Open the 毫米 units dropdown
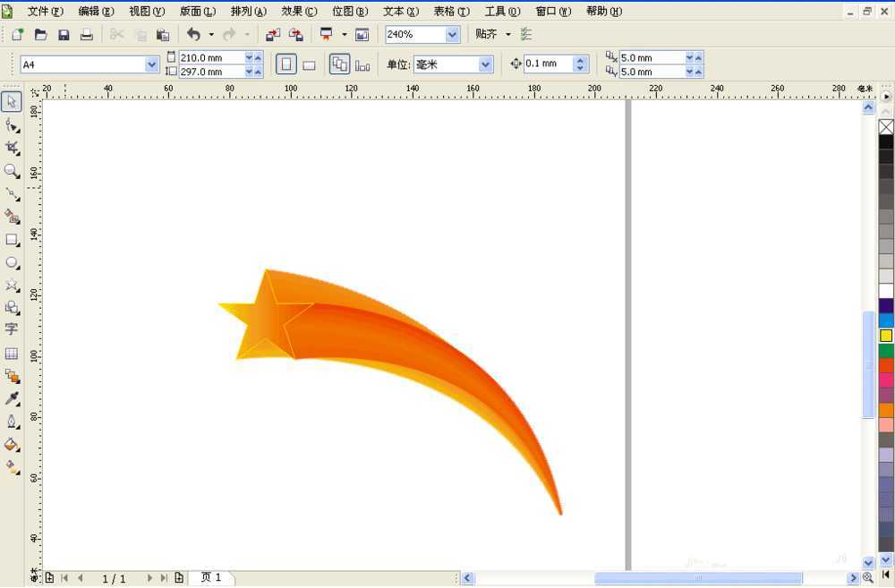 [485, 64]
